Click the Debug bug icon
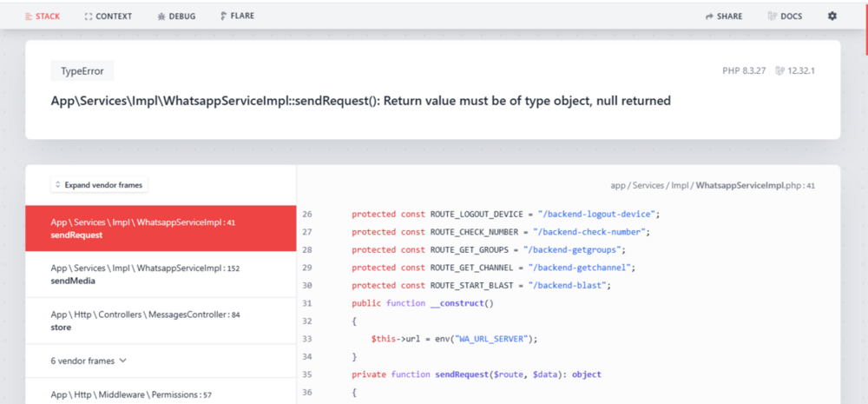868x404 pixels. tap(161, 17)
